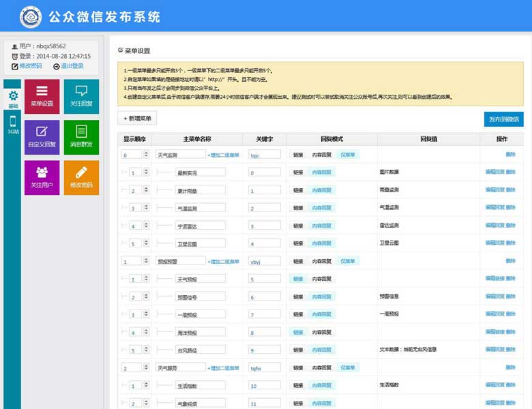This screenshot has height=409, width=532.
Task: Set 最新实况 reply mode to 链接
Action: pos(298,172)
